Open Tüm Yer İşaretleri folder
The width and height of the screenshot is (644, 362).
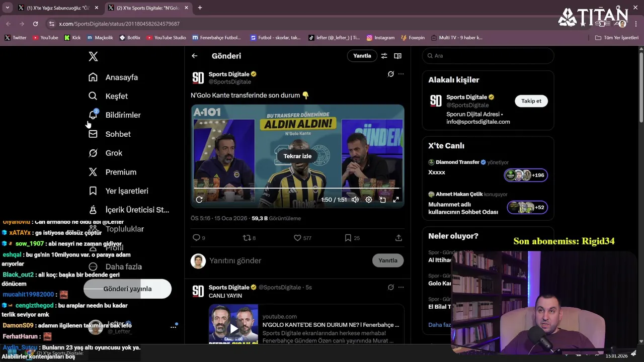tap(617, 38)
